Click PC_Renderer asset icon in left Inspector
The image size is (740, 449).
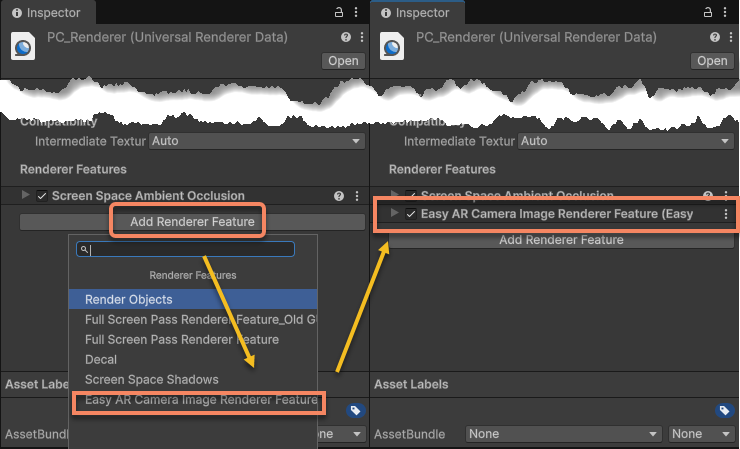point(23,46)
